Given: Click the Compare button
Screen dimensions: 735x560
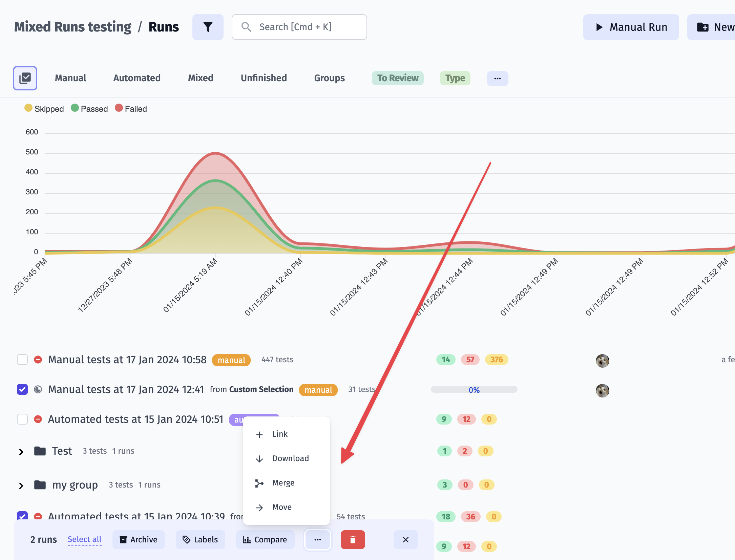Looking at the screenshot, I should [x=265, y=540].
